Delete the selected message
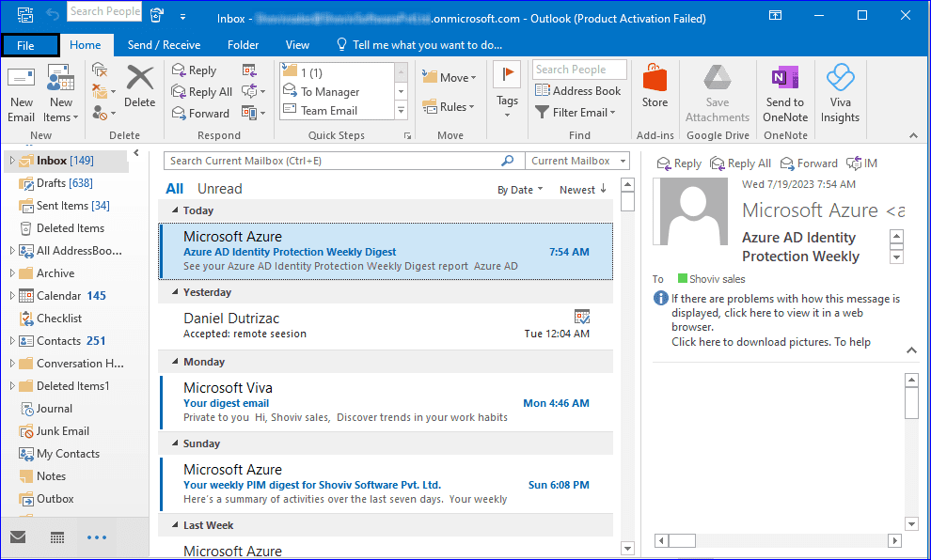This screenshot has height=560, width=931. (139, 87)
